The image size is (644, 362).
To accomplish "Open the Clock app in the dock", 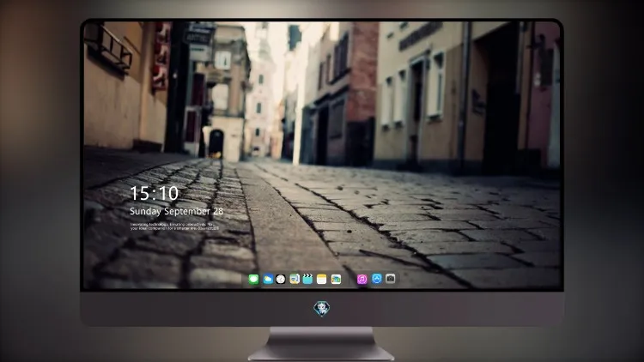I will click(281, 279).
